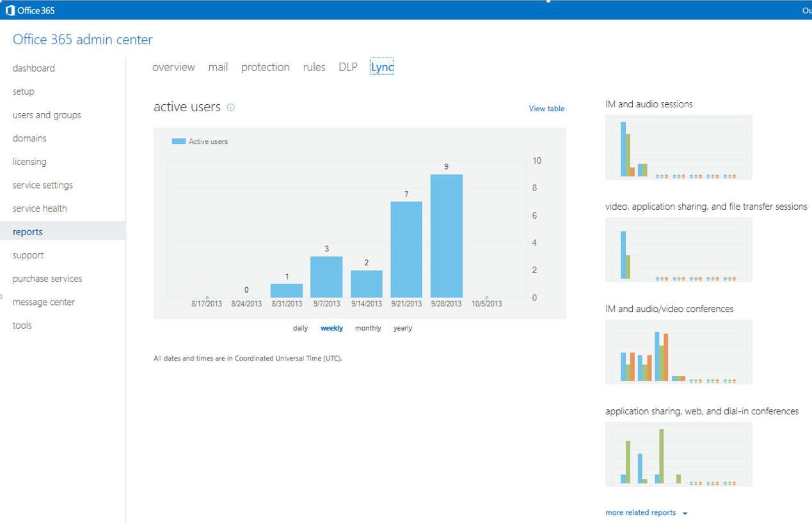Image resolution: width=812 pixels, height=523 pixels.
Task: Click the Active users legend color swatch
Action: 179,141
